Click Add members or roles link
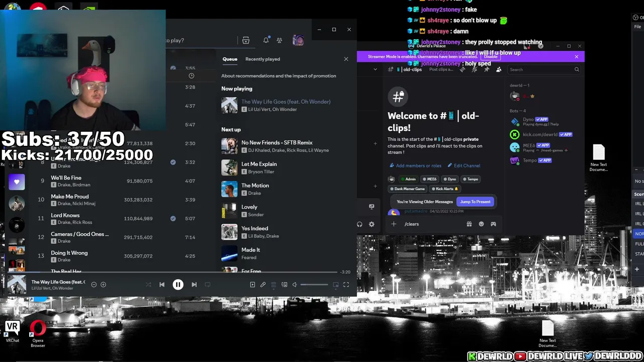644x362 pixels. pyautogui.click(x=415, y=165)
